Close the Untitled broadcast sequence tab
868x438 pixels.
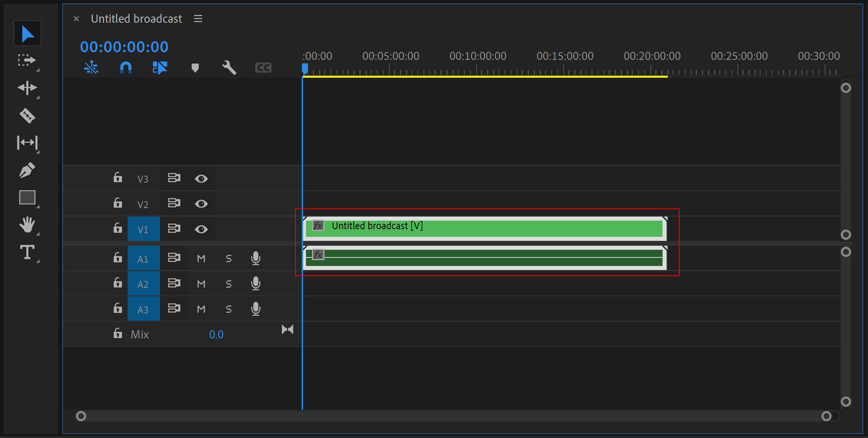(76, 19)
